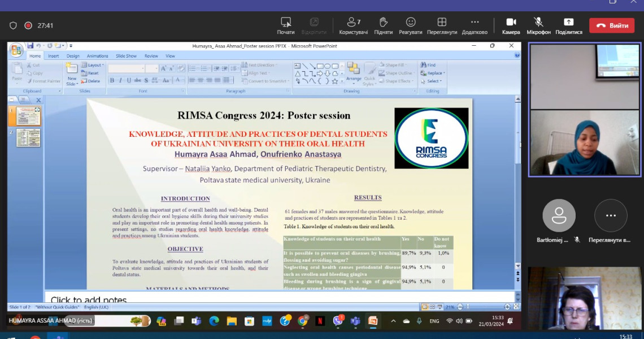Click the File Explorer icon on the taskbar
644x339 pixels.
(x=232, y=321)
